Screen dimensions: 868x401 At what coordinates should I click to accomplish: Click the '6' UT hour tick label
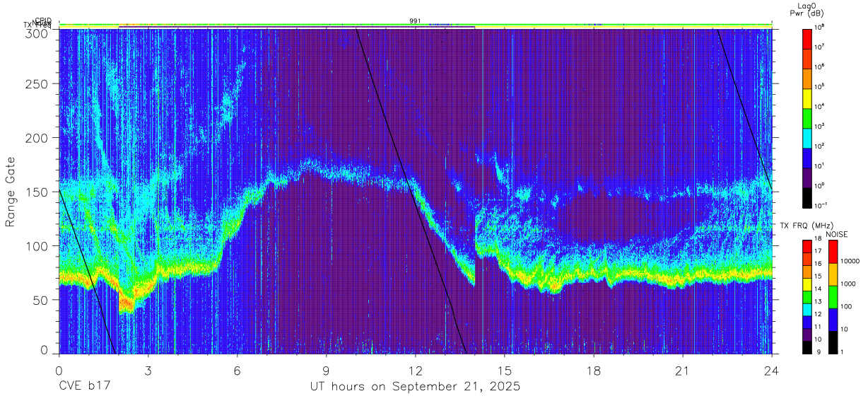[237, 371]
